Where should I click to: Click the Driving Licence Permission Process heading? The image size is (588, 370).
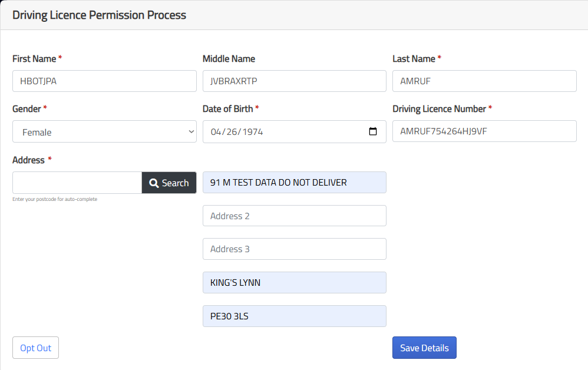click(99, 15)
